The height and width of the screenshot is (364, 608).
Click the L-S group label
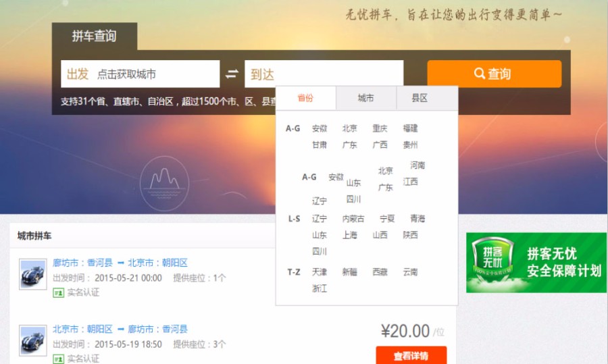[x=294, y=219]
